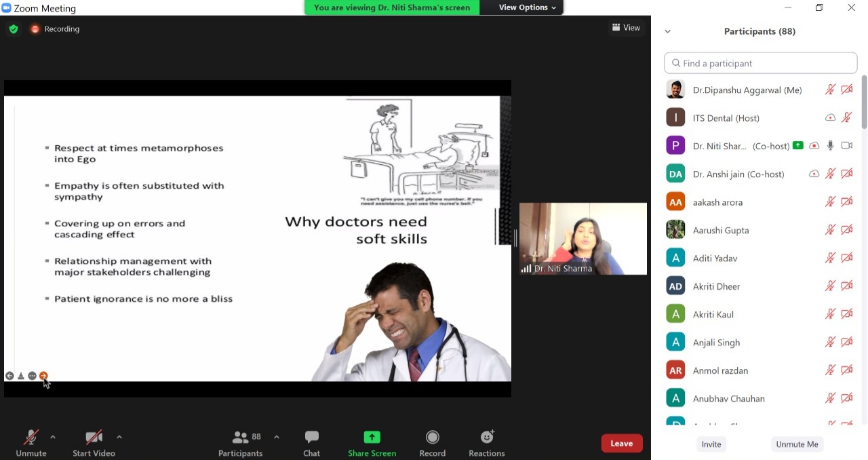Expand video options arrow beside Start Video
868x460 pixels.
tap(119, 437)
